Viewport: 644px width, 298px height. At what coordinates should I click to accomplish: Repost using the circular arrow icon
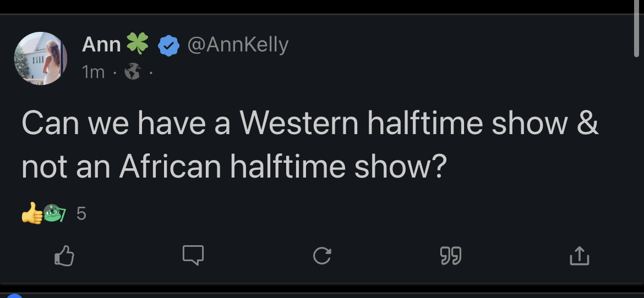(322, 256)
